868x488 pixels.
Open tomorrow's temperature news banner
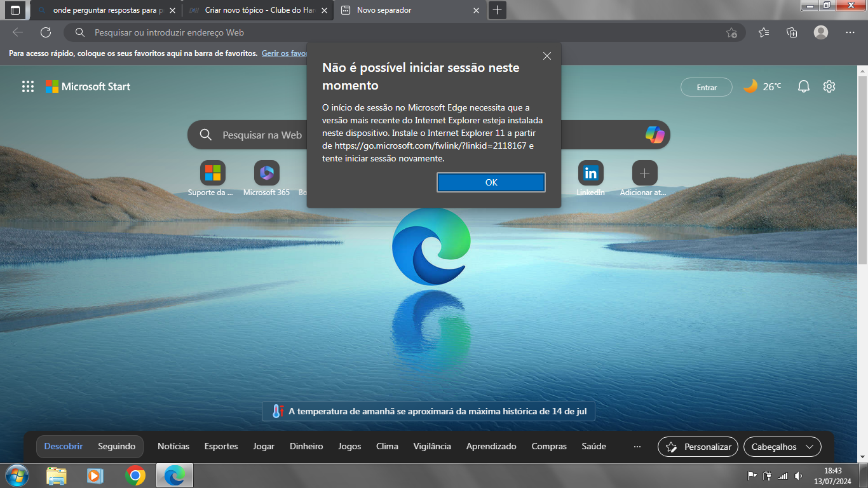(429, 411)
